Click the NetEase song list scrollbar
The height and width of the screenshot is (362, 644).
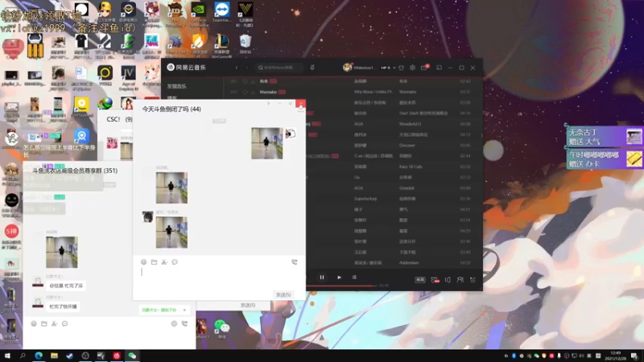coord(481,135)
